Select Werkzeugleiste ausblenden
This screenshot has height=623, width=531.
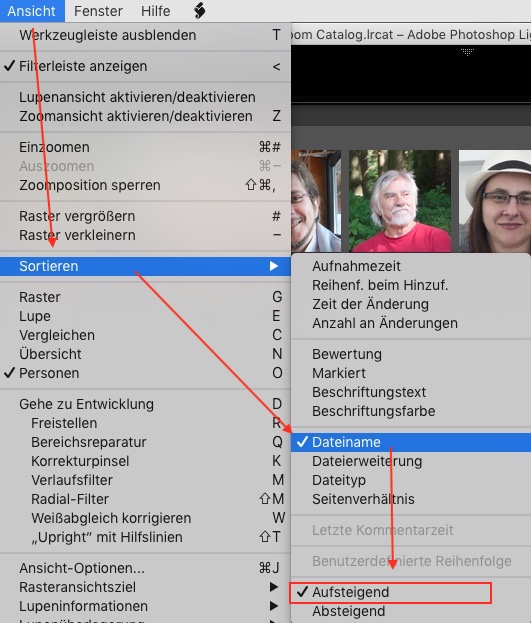coord(145,35)
